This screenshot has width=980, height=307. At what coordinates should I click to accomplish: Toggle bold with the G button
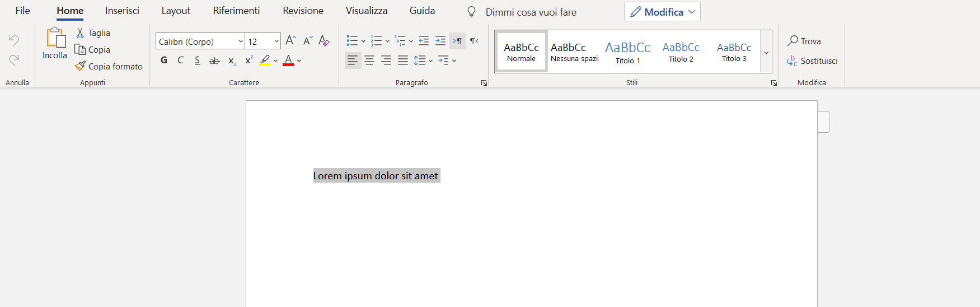click(164, 60)
